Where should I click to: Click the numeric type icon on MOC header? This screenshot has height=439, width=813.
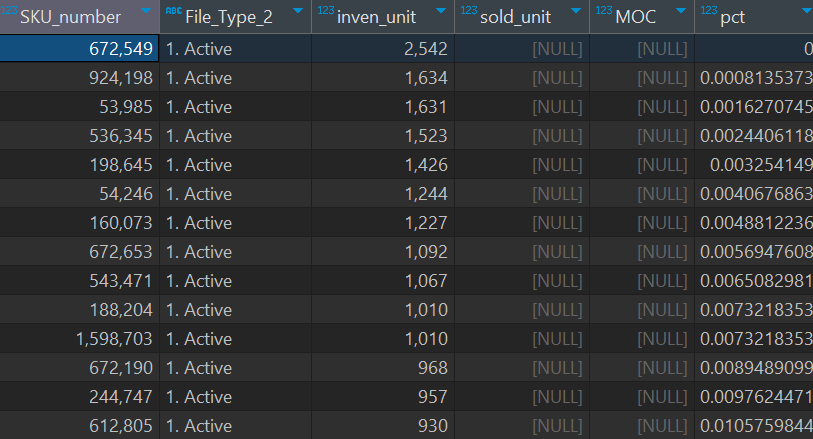coord(604,10)
